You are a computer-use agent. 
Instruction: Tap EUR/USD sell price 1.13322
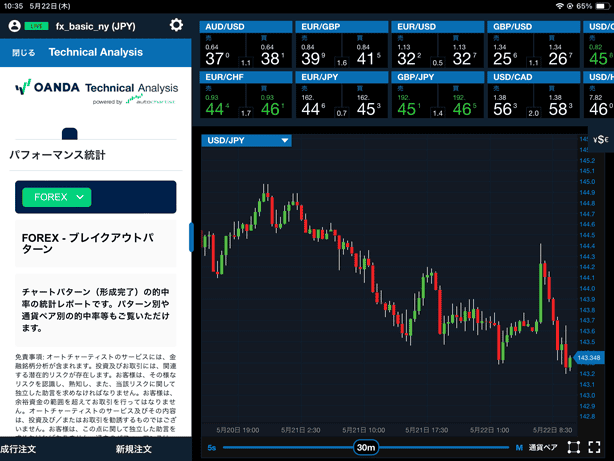click(414, 51)
